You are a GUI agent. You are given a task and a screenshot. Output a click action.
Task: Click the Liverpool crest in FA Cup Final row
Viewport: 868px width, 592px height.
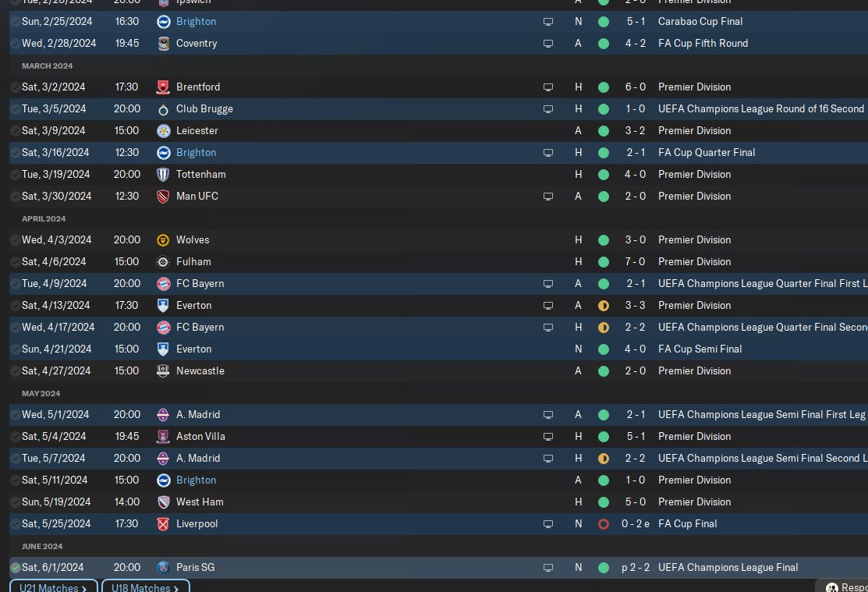163,524
